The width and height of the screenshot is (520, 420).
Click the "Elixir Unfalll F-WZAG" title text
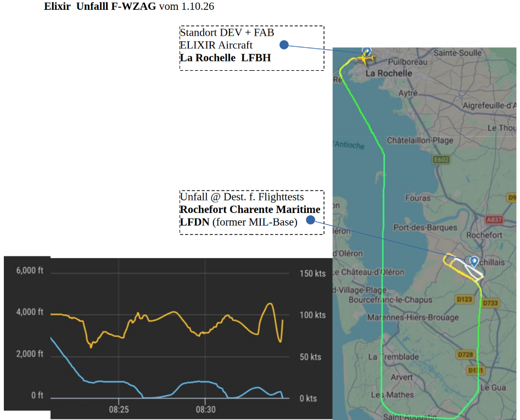(100, 6)
